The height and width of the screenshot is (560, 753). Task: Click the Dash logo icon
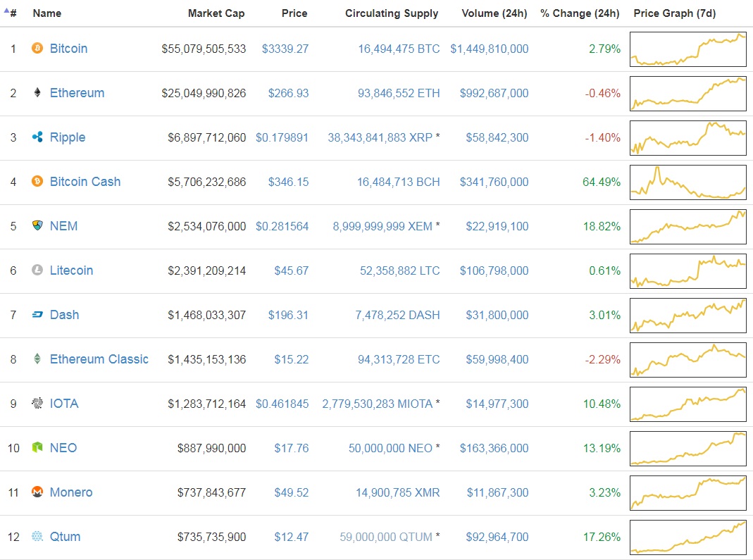37,315
